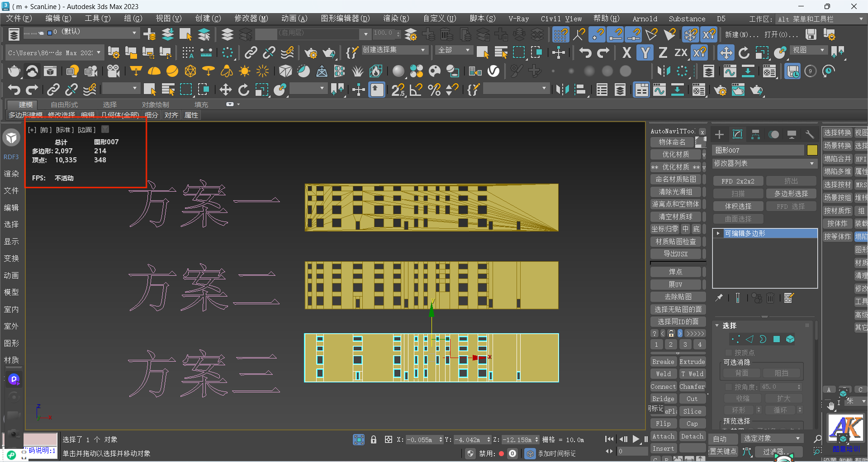Switch to the Hierarchy panel icon
The height and width of the screenshot is (462, 868).
[x=755, y=134]
